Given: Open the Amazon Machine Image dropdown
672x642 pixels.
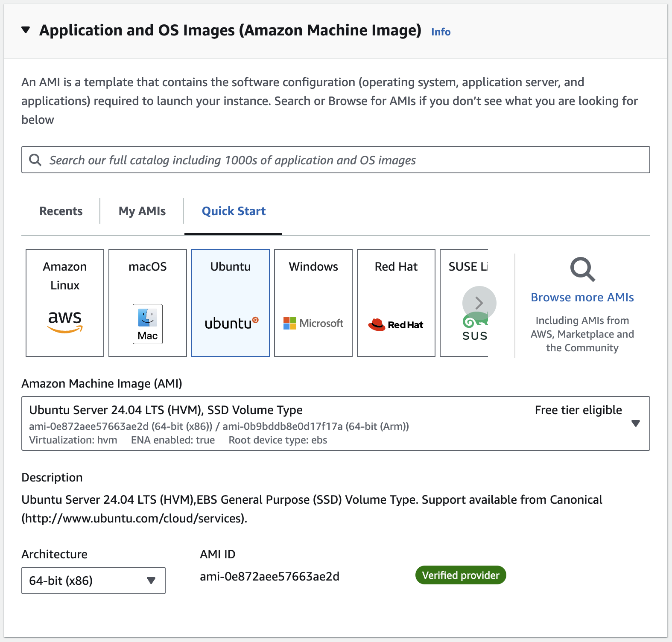Looking at the screenshot, I should tap(336, 423).
